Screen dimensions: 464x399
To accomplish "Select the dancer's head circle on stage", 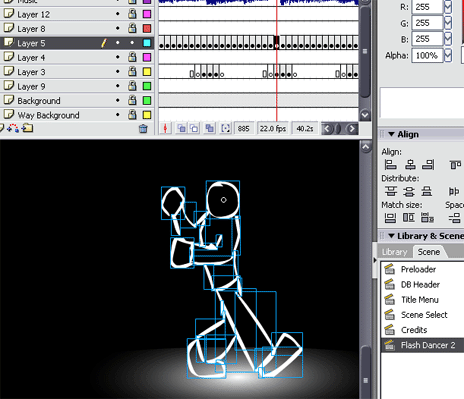I will point(223,199).
